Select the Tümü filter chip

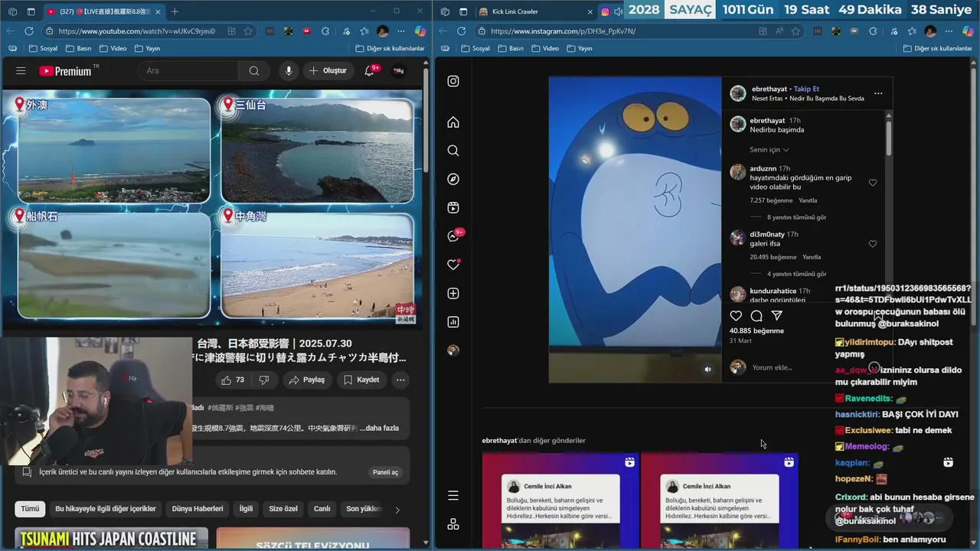pos(30,509)
